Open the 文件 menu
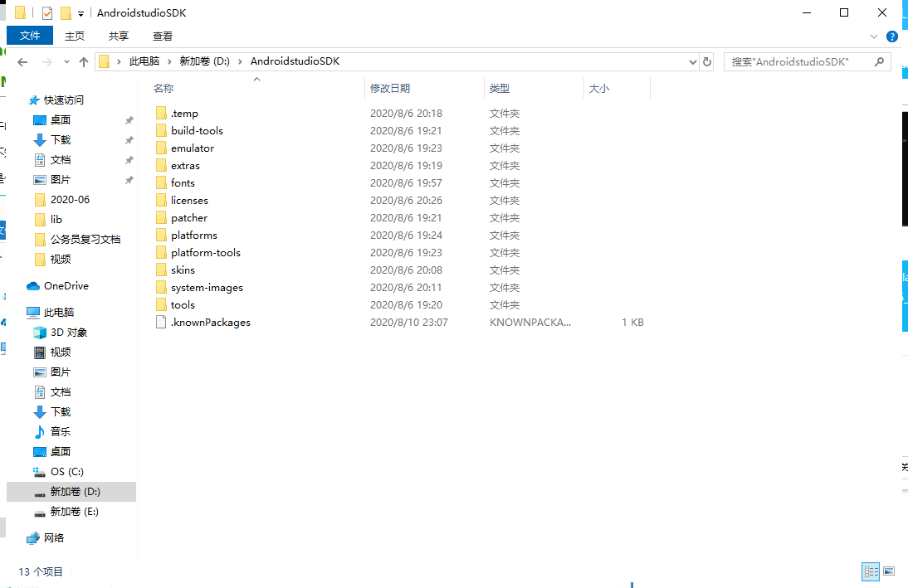 pyautogui.click(x=30, y=36)
